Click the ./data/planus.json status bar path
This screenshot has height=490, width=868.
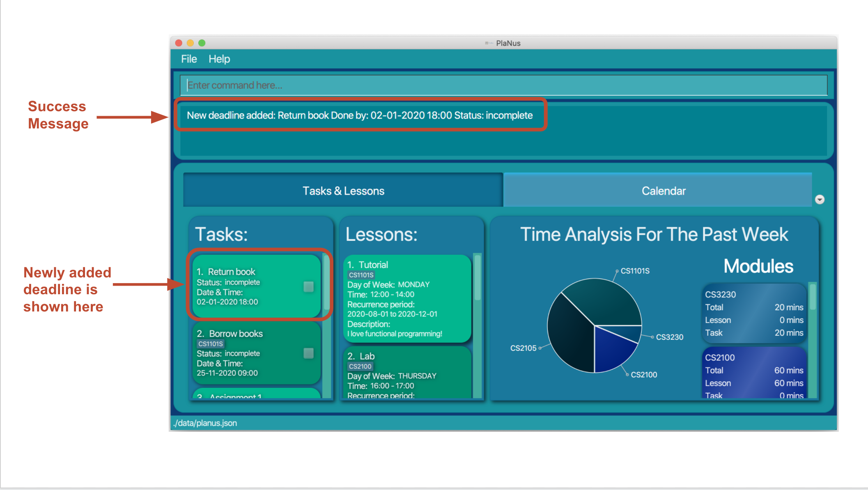coord(205,423)
